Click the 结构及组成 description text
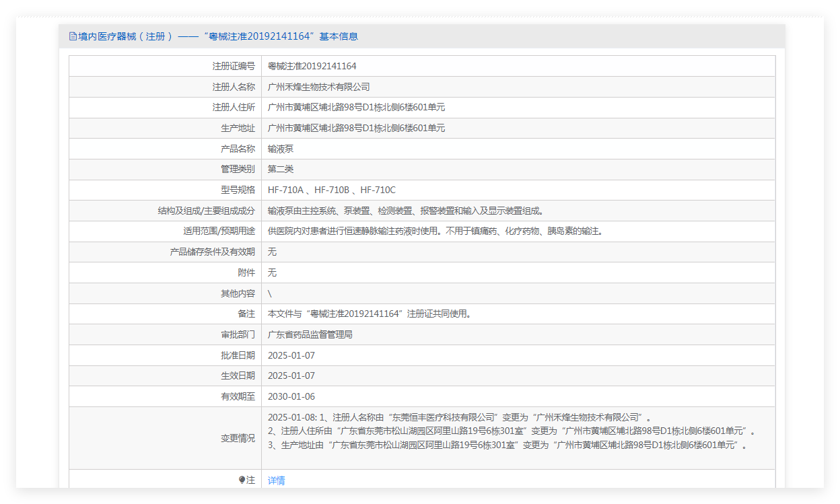The image size is (840, 504). [x=405, y=211]
